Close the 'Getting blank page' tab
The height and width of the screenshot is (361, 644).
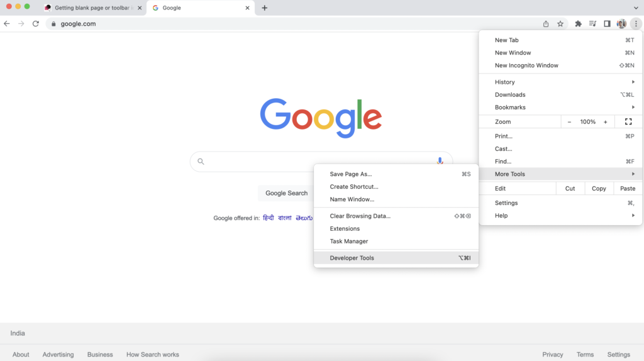(140, 8)
